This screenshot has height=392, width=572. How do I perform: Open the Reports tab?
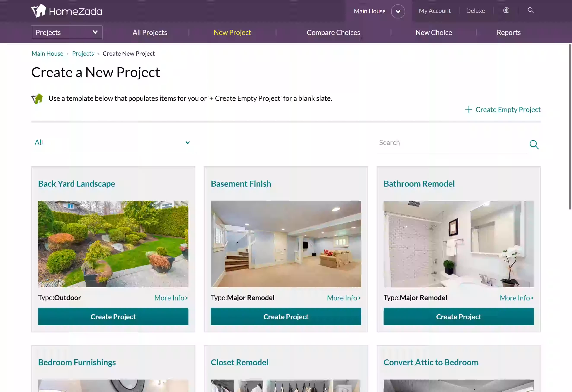click(x=508, y=32)
